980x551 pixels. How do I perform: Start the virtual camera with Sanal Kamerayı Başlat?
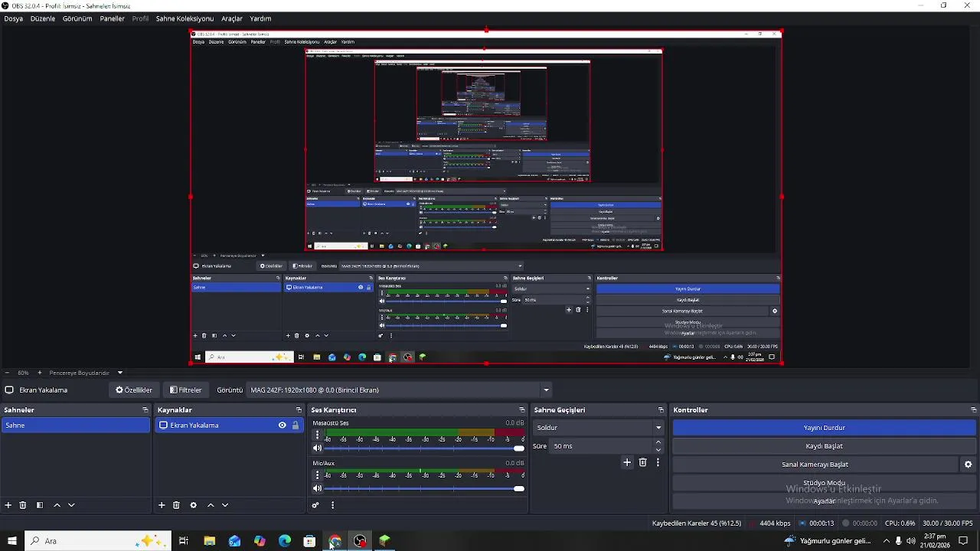tap(815, 465)
